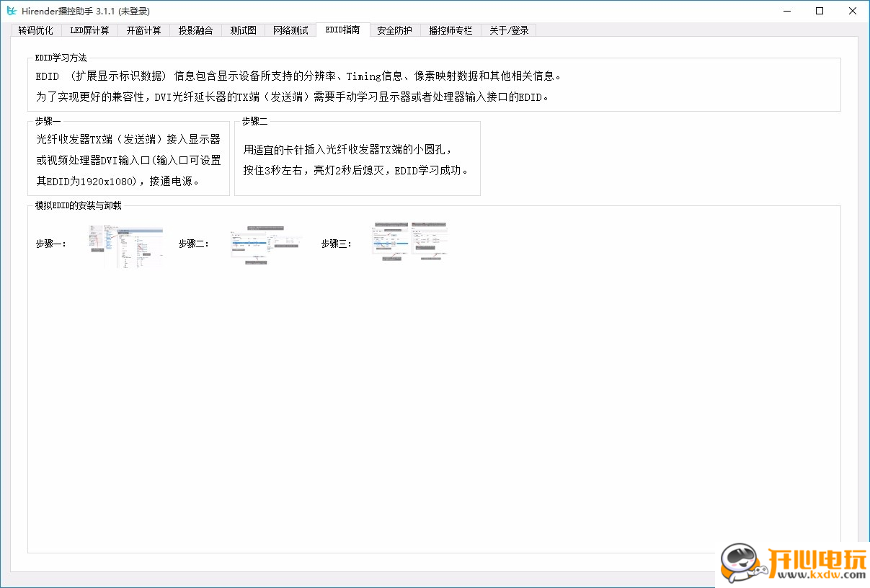Open the 步骤二 EDID install thumbnail

tap(265, 245)
